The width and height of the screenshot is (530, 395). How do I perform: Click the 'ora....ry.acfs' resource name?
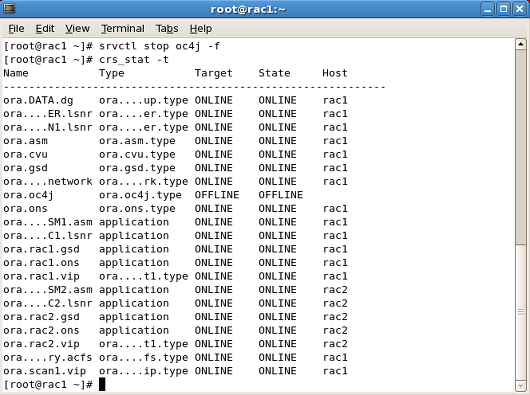click(48, 357)
